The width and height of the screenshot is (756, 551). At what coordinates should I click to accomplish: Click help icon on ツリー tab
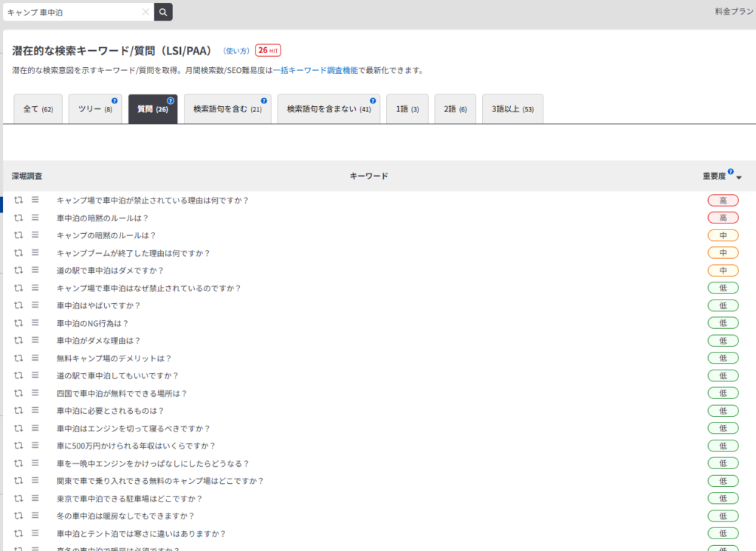click(x=114, y=101)
